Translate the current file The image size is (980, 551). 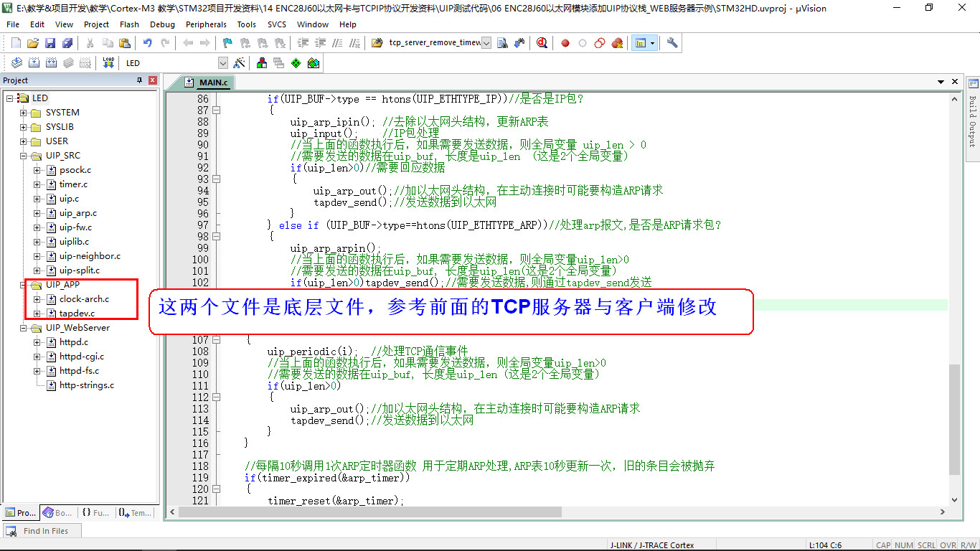(x=17, y=63)
